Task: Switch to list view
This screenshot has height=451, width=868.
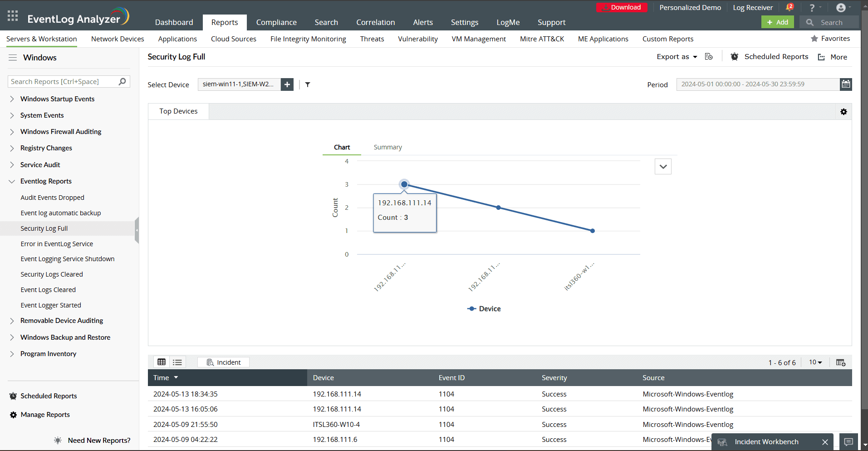Action: (x=177, y=362)
